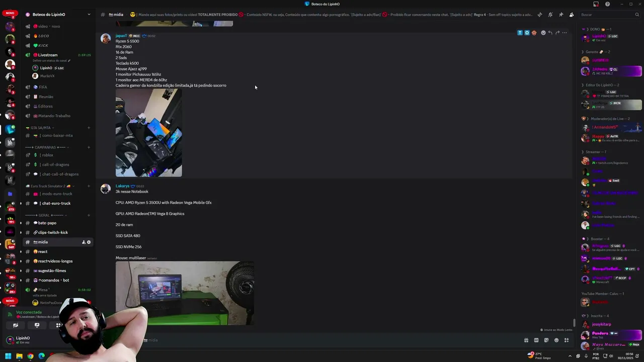The image size is (644, 362).
Task: Open japaxT's avatar profile
Action: pos(106,39)
